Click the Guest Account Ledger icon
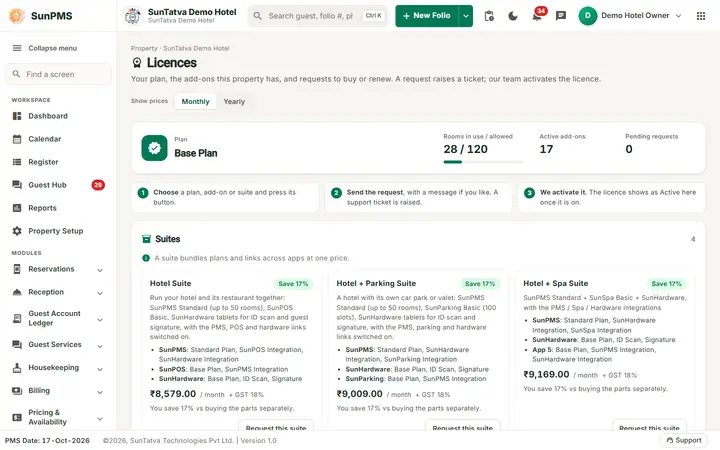Viewport: 720px width, 450px height. pyautogui.click(x=17, y=318)
